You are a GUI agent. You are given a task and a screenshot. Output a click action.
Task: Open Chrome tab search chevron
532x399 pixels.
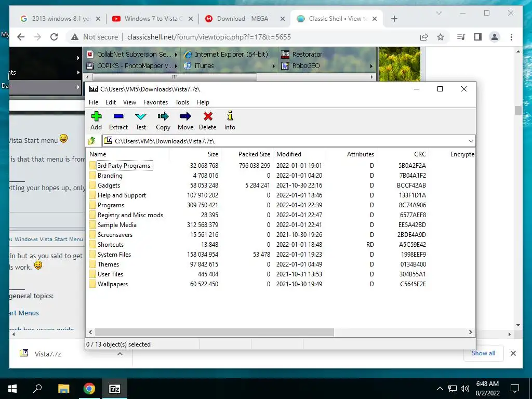click(438, 13)
